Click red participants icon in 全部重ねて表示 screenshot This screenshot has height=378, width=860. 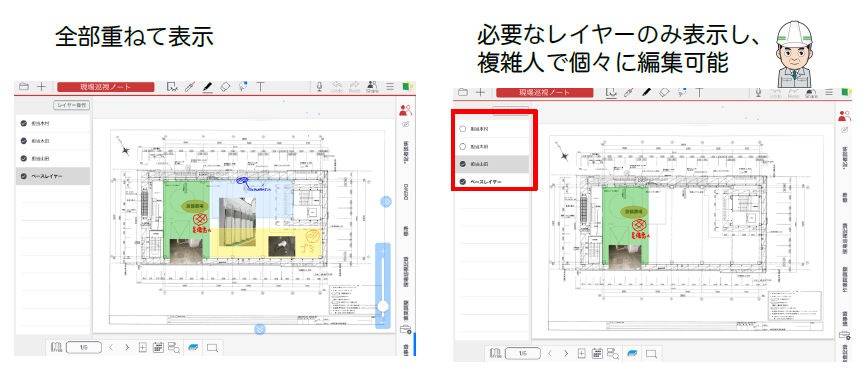pos(405,110)
